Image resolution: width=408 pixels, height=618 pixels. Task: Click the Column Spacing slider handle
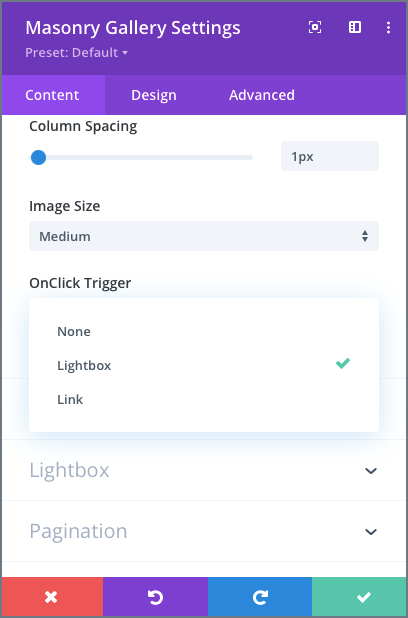(38, 158)
